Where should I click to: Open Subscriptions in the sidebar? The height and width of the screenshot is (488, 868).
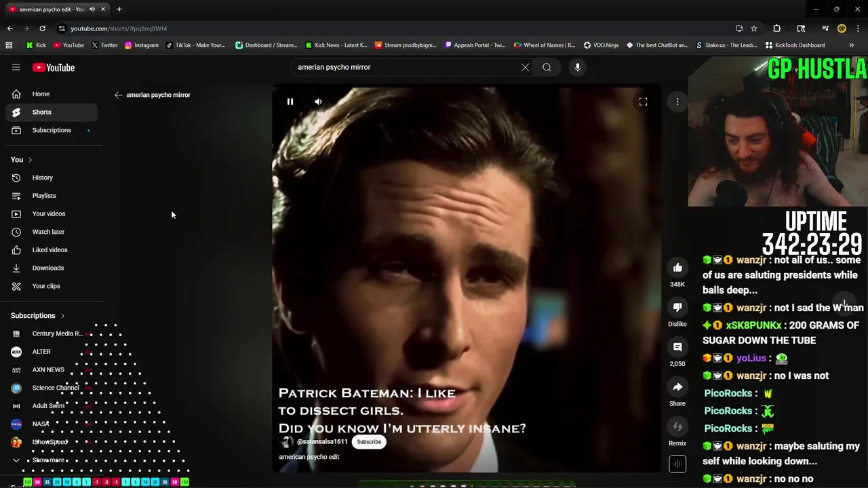pyautogui.click(x=51, y=130)
